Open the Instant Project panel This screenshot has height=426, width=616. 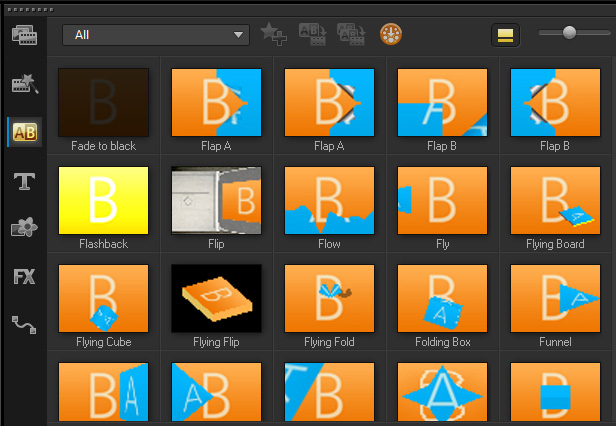[x=23, y=84]
